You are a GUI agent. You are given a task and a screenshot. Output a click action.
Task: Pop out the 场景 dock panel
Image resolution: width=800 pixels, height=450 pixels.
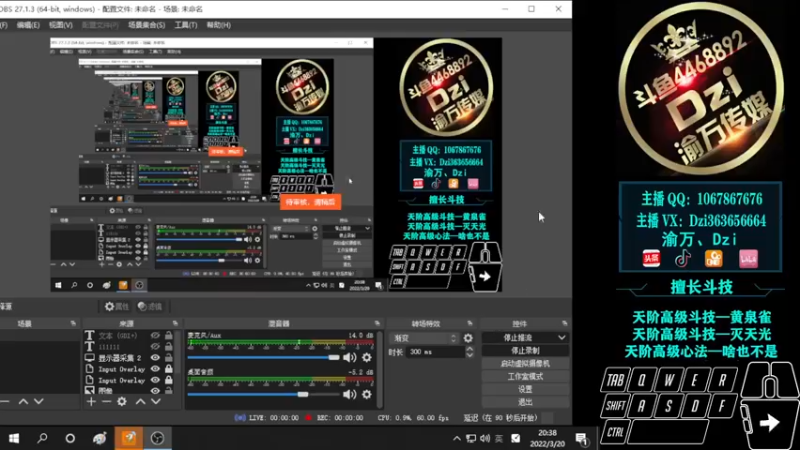73,323
